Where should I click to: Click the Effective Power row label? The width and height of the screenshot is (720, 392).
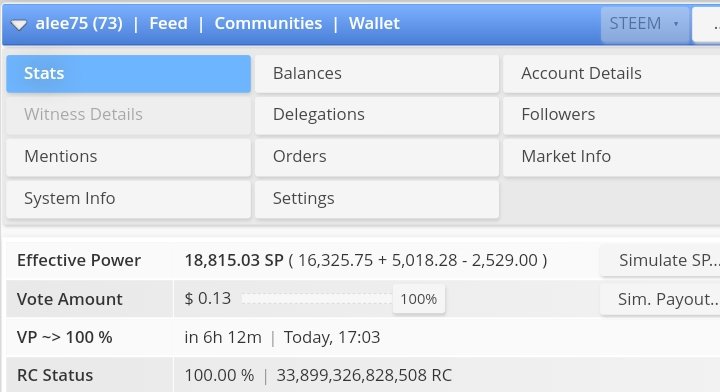click(79, 260)
